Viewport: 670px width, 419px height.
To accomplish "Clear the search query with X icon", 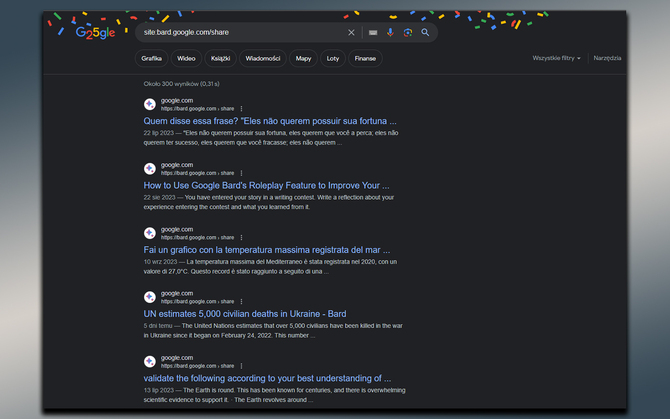I will (x=351, y=32).
